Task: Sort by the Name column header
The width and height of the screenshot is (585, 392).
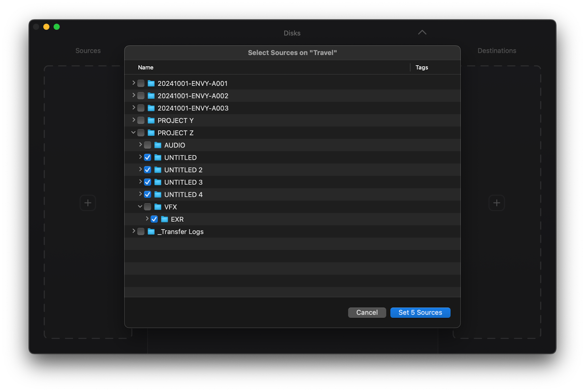Action: (x=146, y=68)
